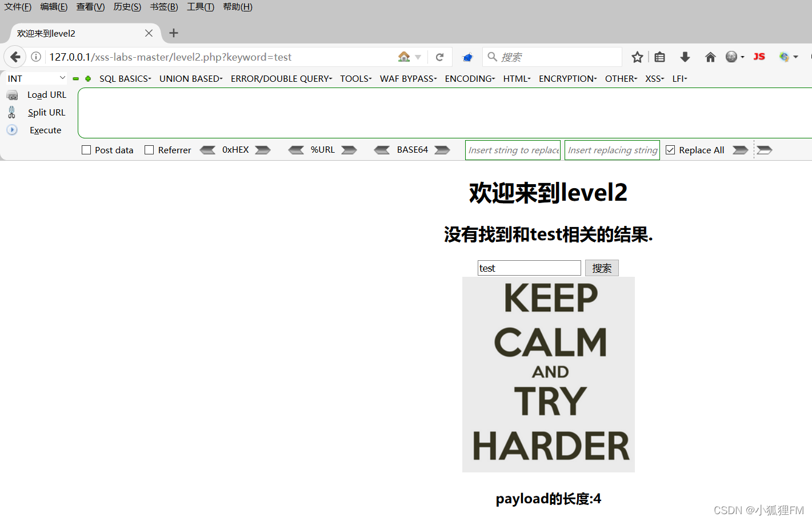Image resolution: width=812 pixels, height=521 pixels.
Task: Base64-encode with arrow right of BASE64
Action: tap(442, 150)
